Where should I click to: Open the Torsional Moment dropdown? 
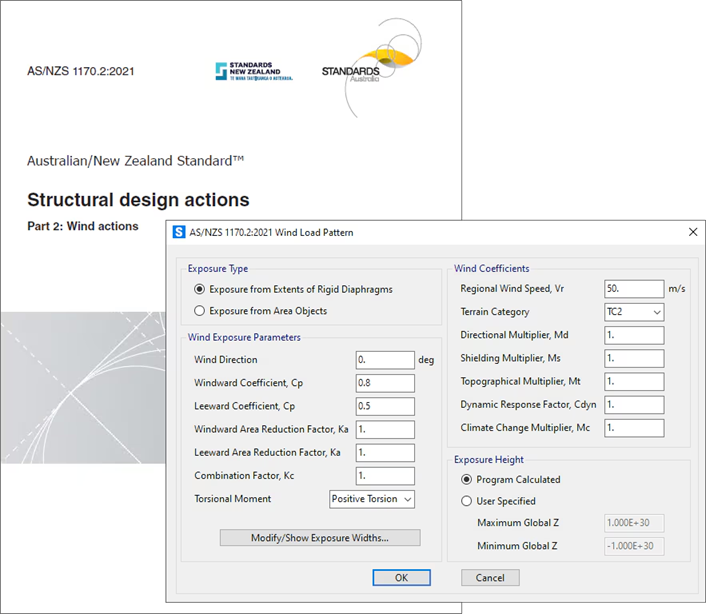click(x=372, y=499)
